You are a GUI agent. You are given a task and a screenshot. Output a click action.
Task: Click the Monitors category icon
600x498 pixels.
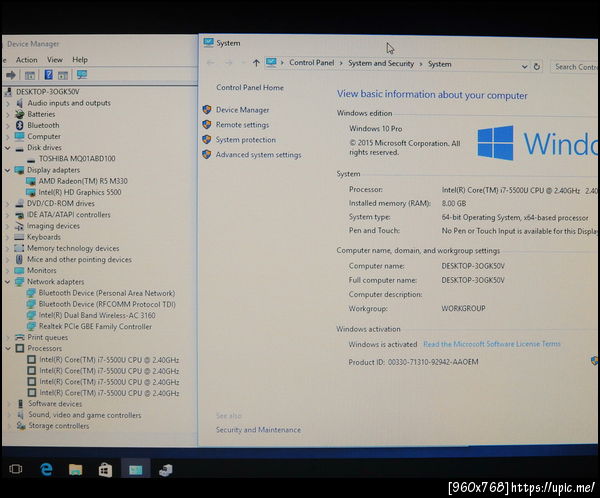click(x=19, y=271)
